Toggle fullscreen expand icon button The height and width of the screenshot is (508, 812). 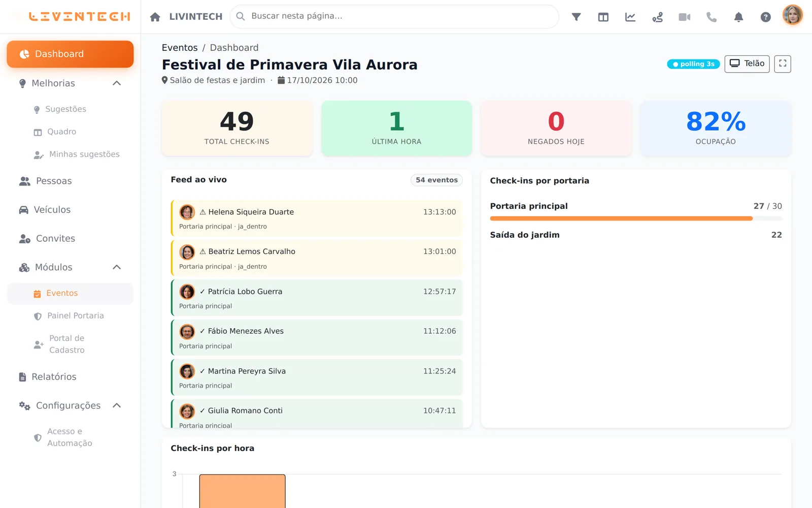[x=783, y=64]
